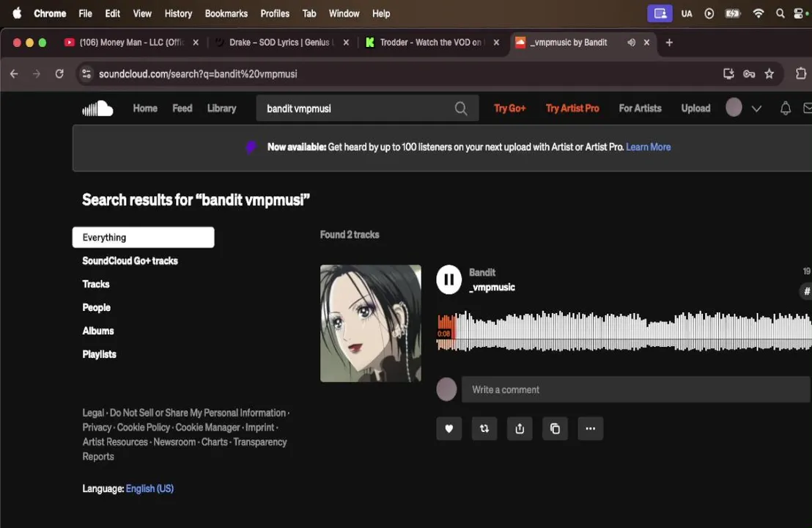Click the search magnifier in SoundCloud
The image size is (812, 528).
(461, 109)
